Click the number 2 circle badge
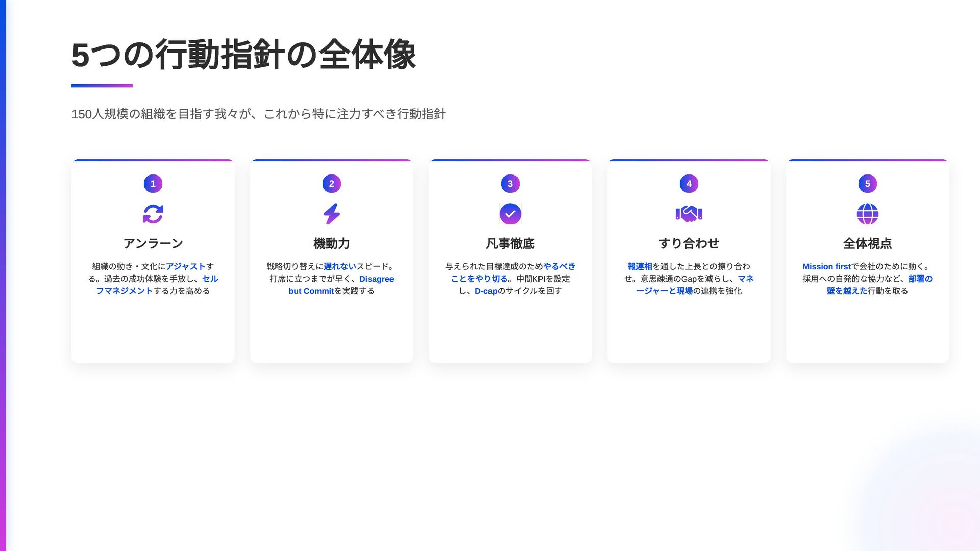 click(332, 184)
